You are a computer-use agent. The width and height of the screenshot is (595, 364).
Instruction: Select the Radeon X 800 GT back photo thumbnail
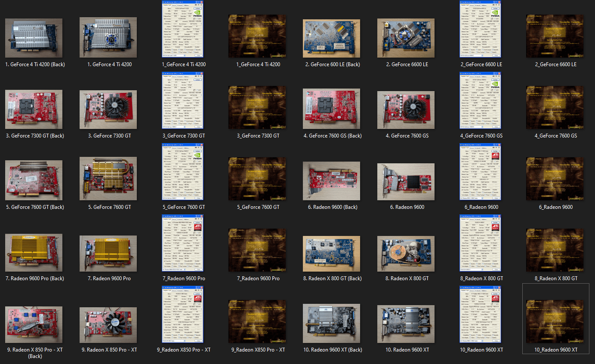coord(331,254)
